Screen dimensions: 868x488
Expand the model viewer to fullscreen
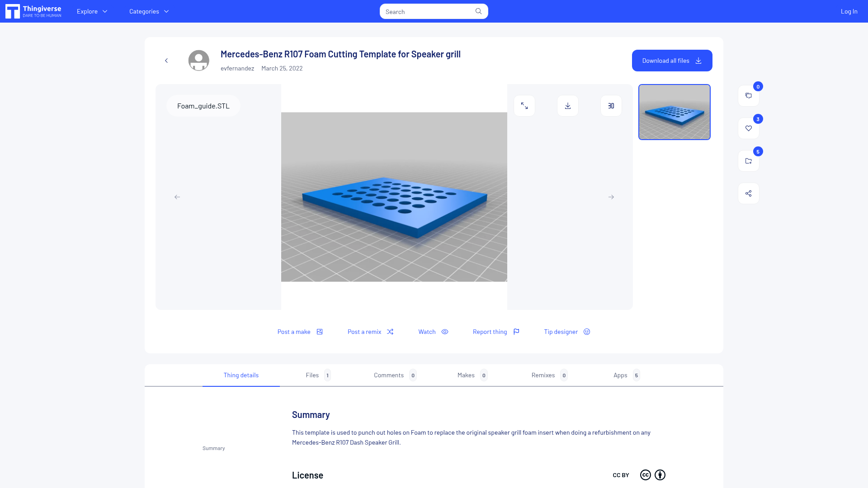524,106
